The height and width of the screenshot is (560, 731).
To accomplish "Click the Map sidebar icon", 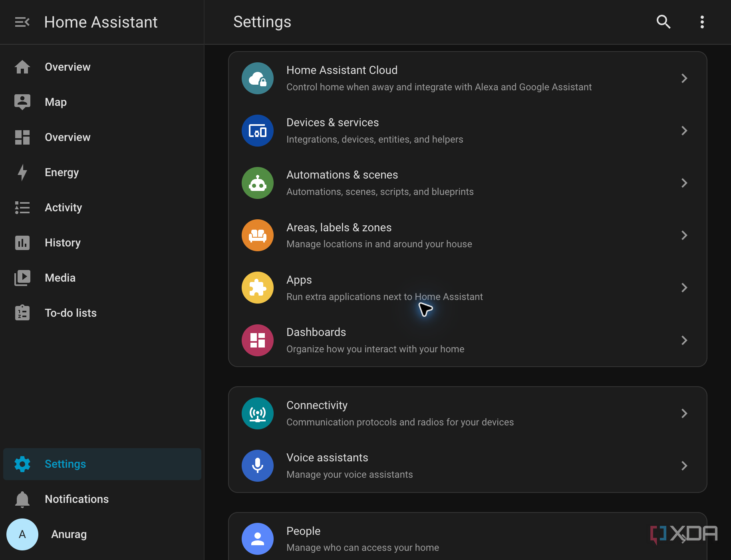I will pyautogui.click(x=22, y=102).
